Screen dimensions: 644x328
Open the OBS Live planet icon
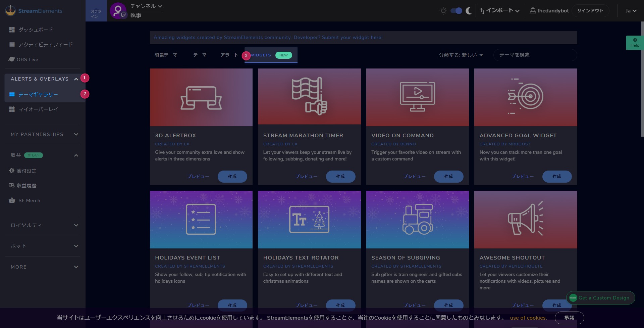[12, 59]
